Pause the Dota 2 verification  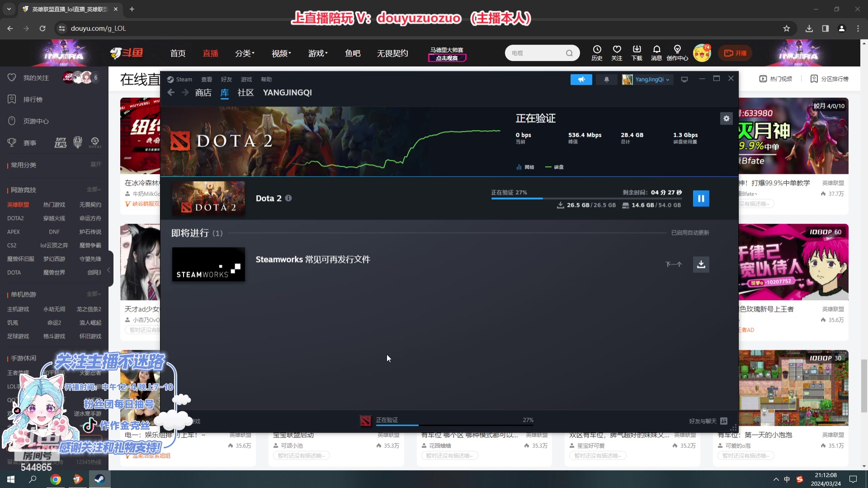click(x=701, y=198)
